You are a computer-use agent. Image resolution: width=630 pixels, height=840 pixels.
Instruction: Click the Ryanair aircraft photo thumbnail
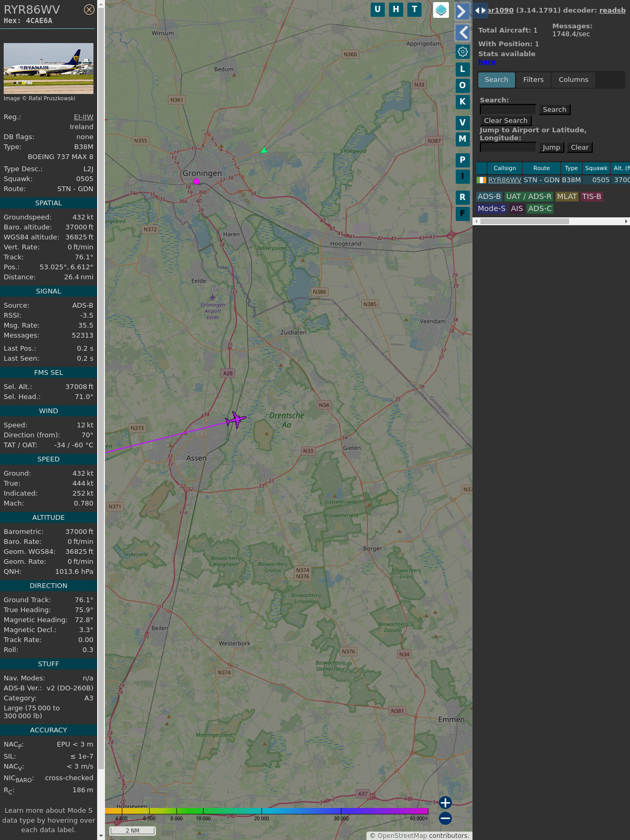(x=48, y=69)
